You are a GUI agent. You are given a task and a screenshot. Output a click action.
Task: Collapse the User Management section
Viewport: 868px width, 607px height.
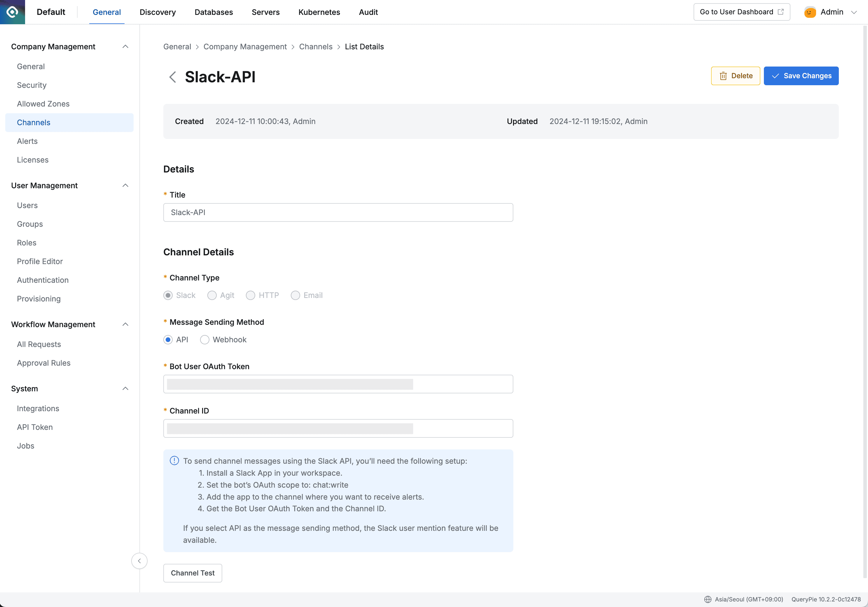[125, 185]
